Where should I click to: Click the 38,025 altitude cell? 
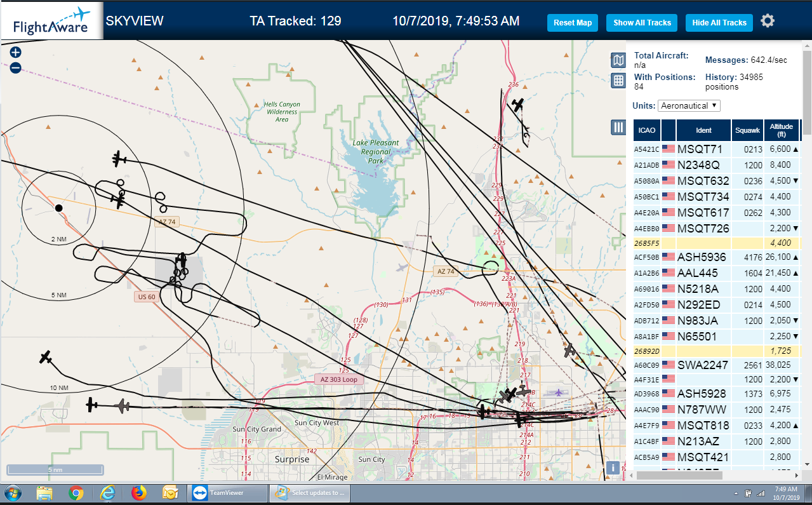(782, 365)
